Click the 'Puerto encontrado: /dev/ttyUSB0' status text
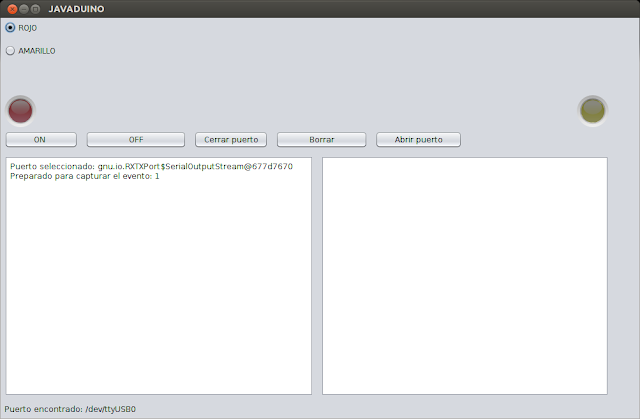This screenshot has width=640, height=419. [x=70, y=409]
